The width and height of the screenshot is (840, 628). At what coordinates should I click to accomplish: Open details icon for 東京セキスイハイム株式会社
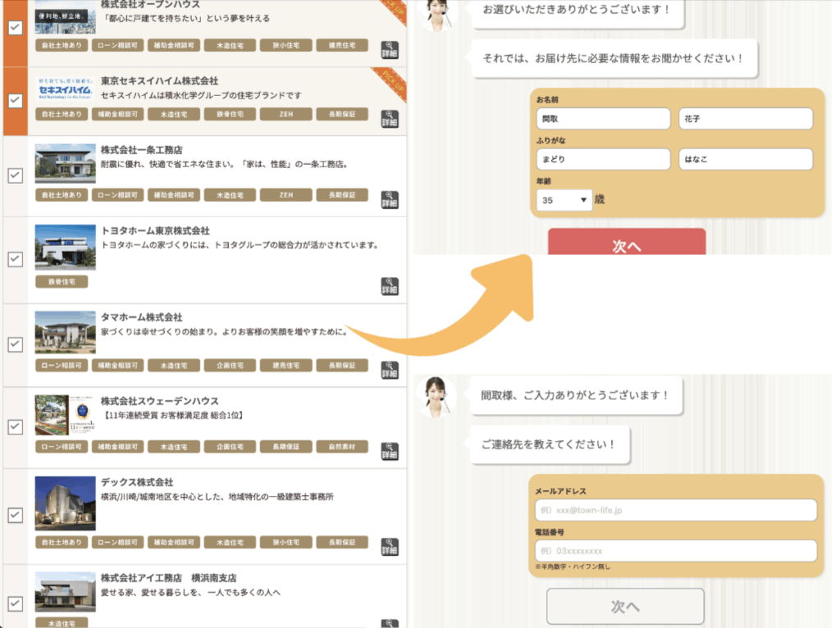[390, 119]
